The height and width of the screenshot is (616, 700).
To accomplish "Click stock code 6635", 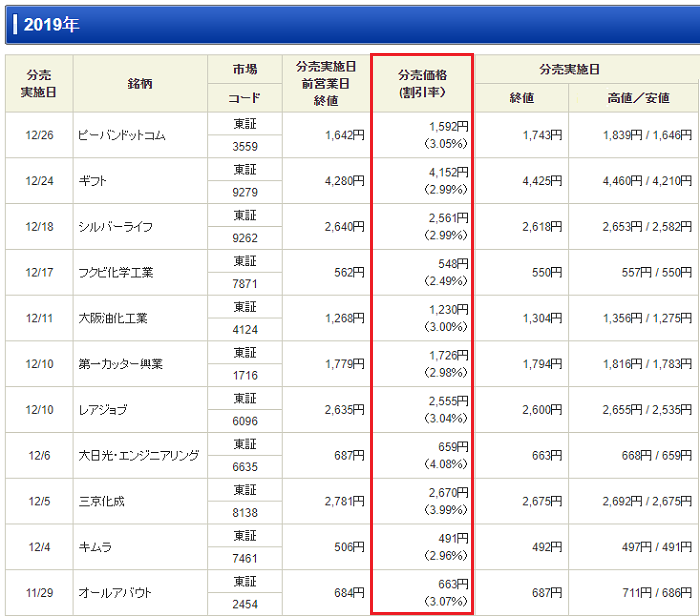I will [x=245, y=467].
